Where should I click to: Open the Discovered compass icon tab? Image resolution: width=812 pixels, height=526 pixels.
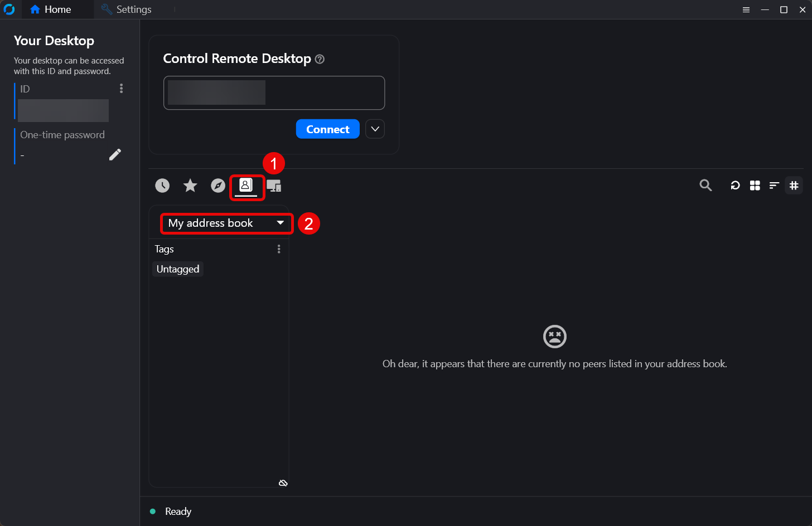coord(218,186)
